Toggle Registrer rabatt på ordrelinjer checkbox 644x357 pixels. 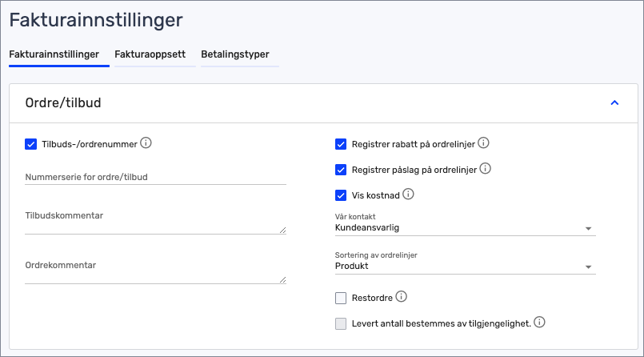tap(341, 144)
